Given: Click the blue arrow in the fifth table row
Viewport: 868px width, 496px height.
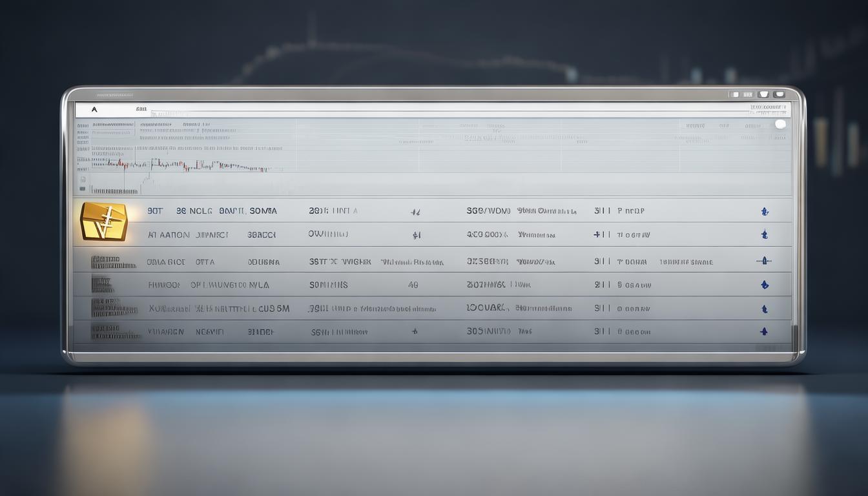Looking at the screenshot, I should [765, 309].
